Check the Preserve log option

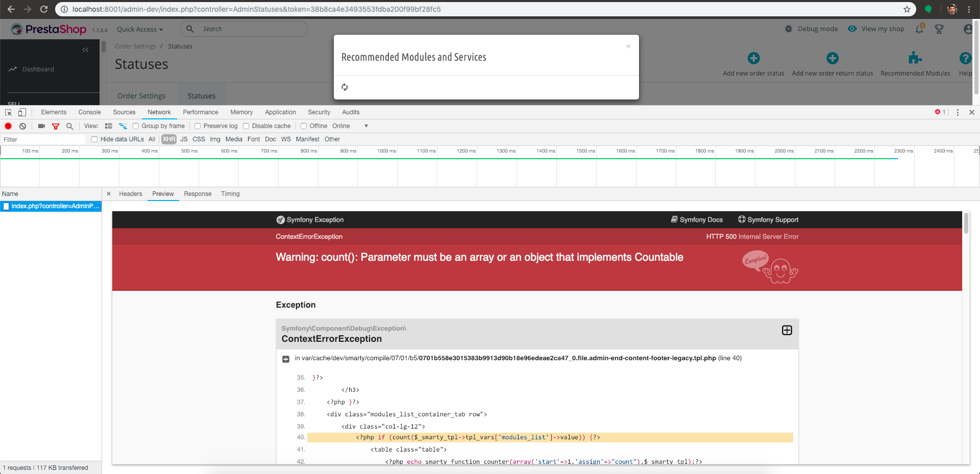198,126
